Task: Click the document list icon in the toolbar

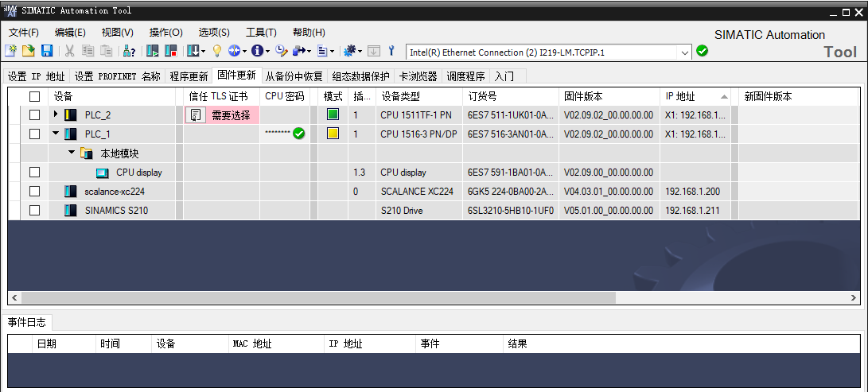Action: [322, 51]
